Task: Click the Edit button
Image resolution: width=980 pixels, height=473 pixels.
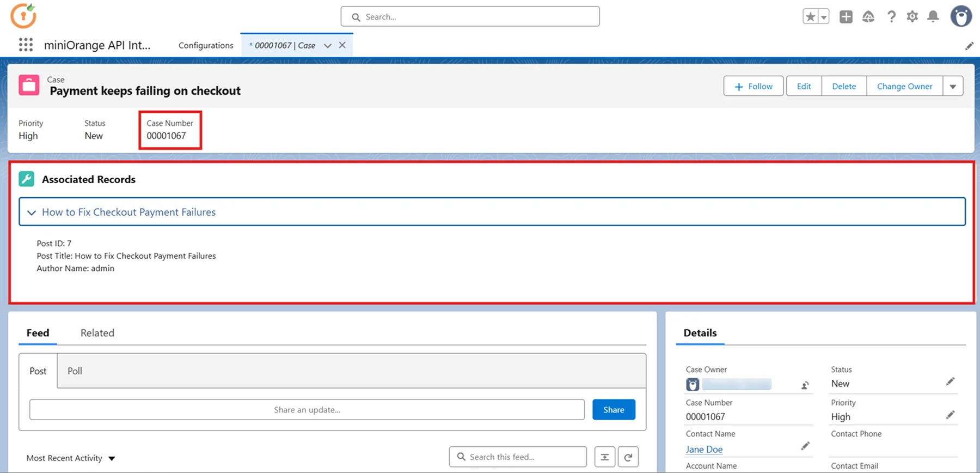Action: [804, 86]
